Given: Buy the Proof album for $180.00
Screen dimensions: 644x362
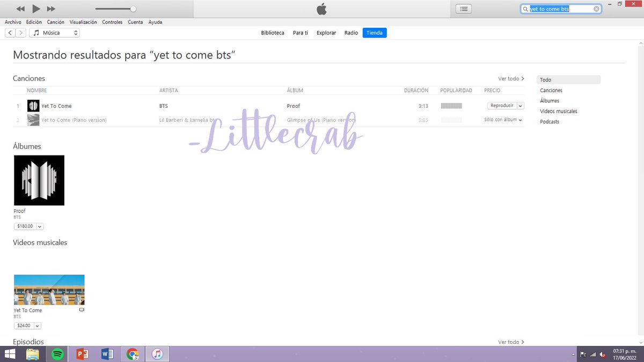Looking at the screenshot, I should coord(25,226).
